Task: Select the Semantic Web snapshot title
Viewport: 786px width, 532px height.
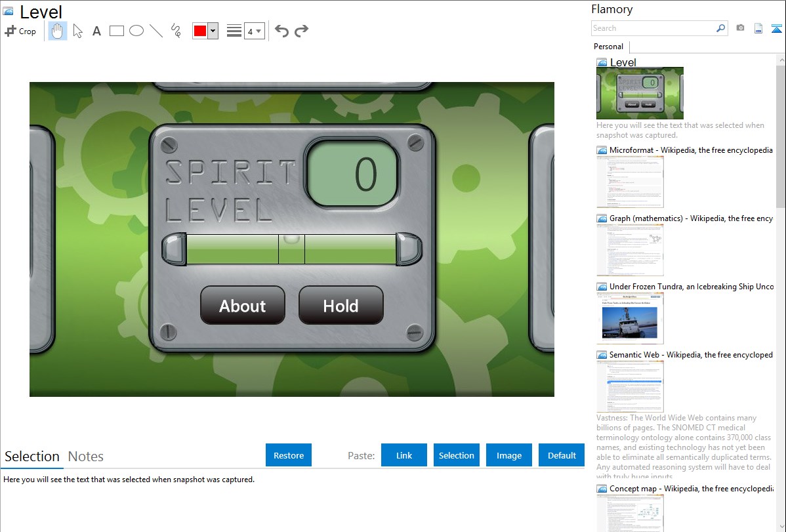Action: (x=691, y=354)
